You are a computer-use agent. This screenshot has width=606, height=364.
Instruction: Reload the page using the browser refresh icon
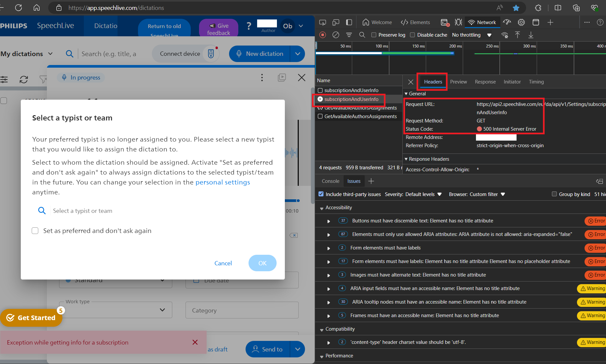[18, 8]
